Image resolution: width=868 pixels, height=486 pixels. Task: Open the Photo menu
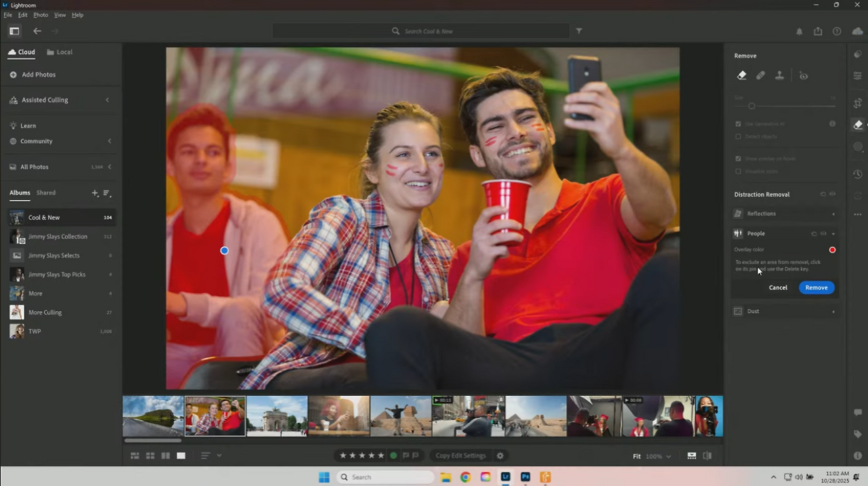41,15
